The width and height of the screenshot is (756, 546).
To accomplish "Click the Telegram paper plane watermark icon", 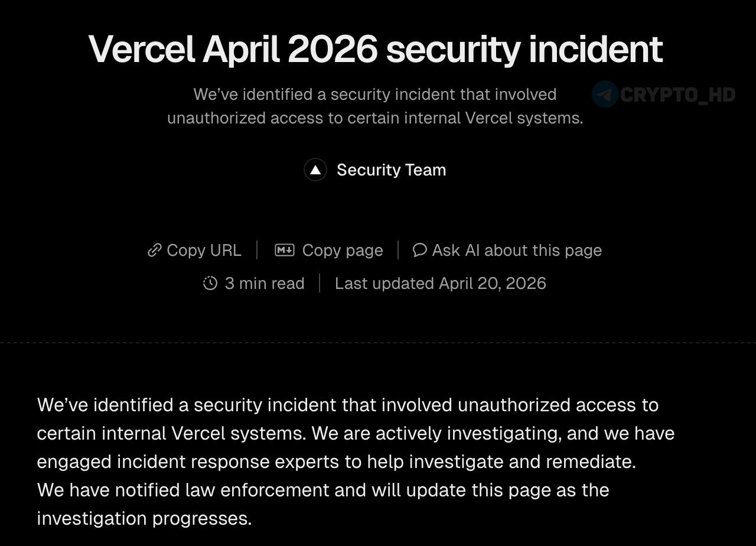I will 605,95.
